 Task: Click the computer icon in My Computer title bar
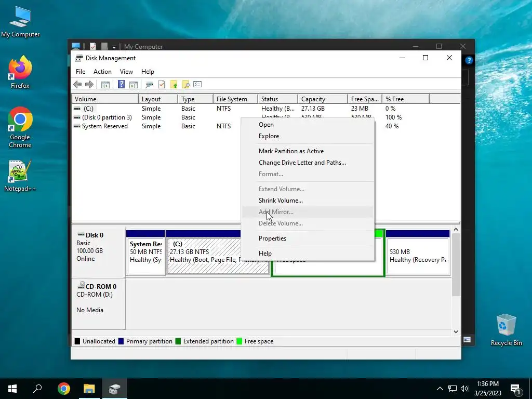click(x=76, y=46)
